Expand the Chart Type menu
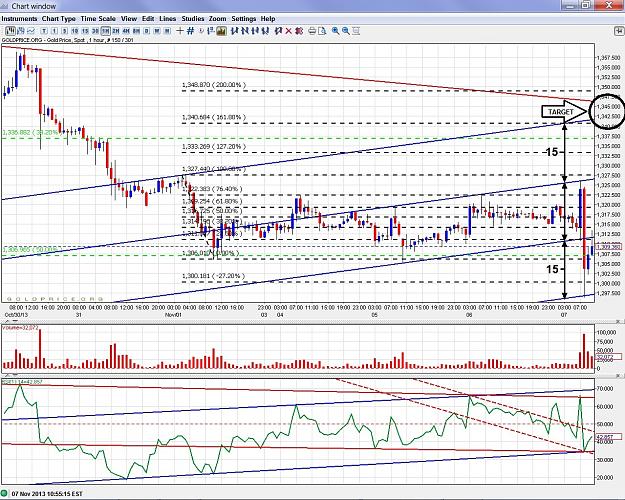The height and width of the screenshot is (500, 625). [59, 19]
